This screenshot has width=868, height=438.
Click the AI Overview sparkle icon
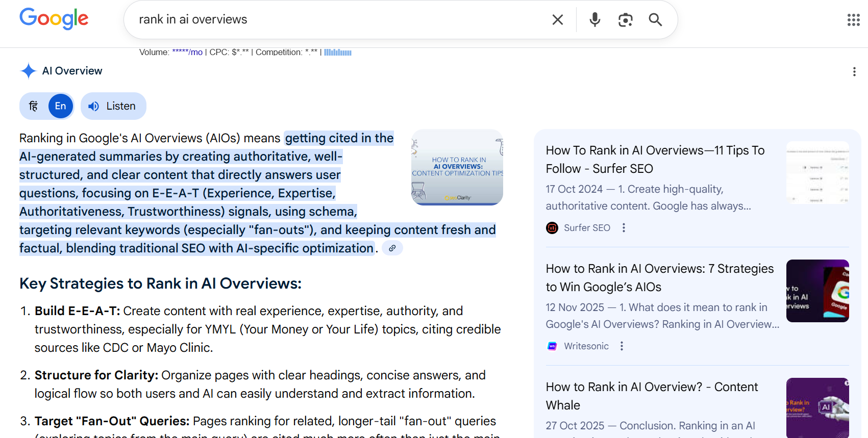[29, 71]
